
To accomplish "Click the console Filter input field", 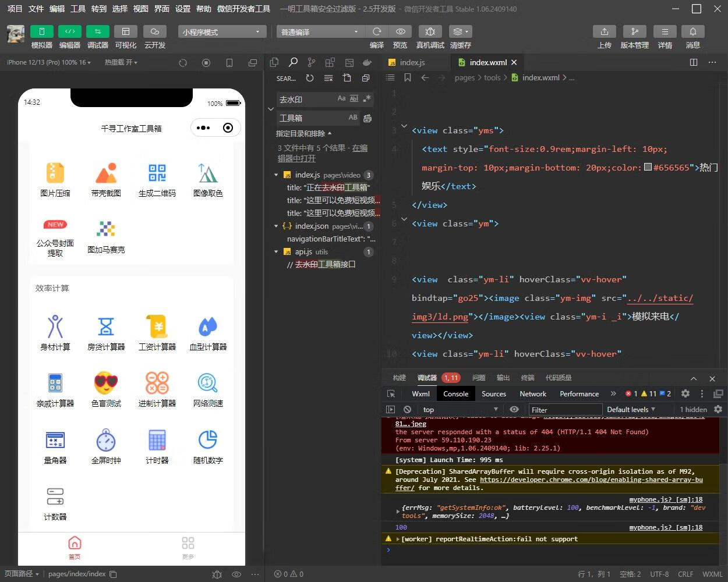I will 565,410.
